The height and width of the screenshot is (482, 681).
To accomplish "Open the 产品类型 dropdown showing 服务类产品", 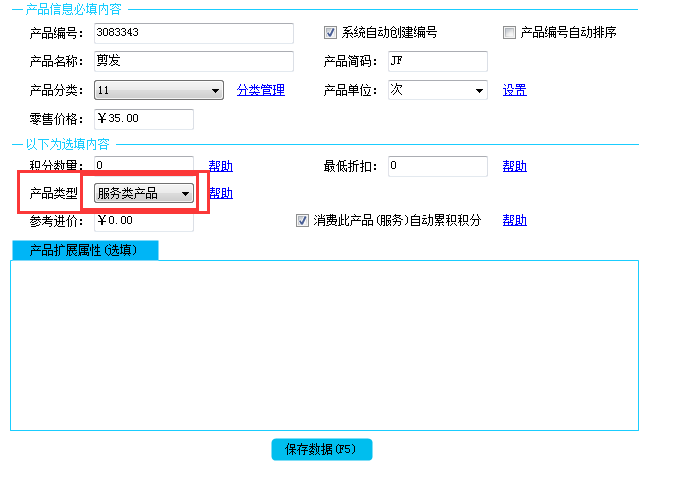I will [144, 194].
